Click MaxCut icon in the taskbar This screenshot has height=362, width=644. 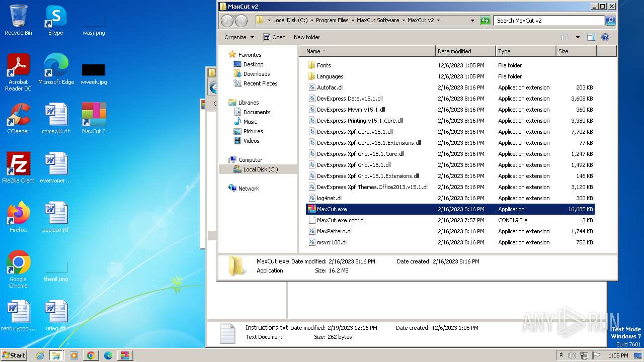pyautogui.click(x=125, y=355)
